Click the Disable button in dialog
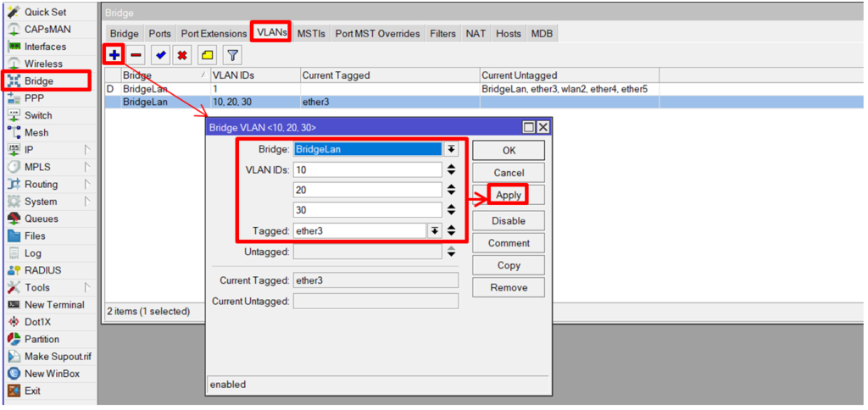The width and height of the screenshot is (868, 410). click(x=509, y=221)
